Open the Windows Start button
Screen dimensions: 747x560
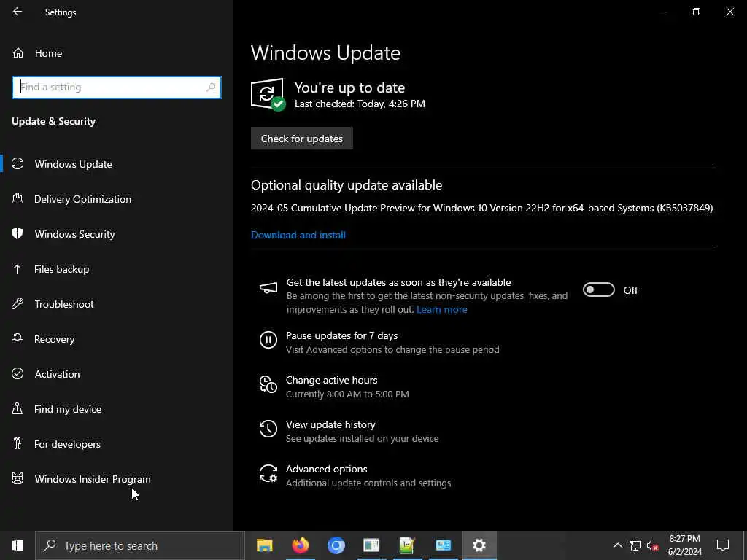coord(18,545)
